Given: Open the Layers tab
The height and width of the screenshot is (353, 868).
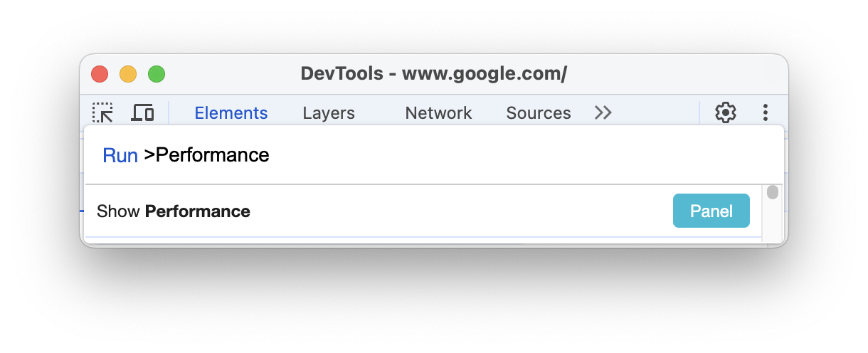Looking at the screenshot, I should pos(329,113).
